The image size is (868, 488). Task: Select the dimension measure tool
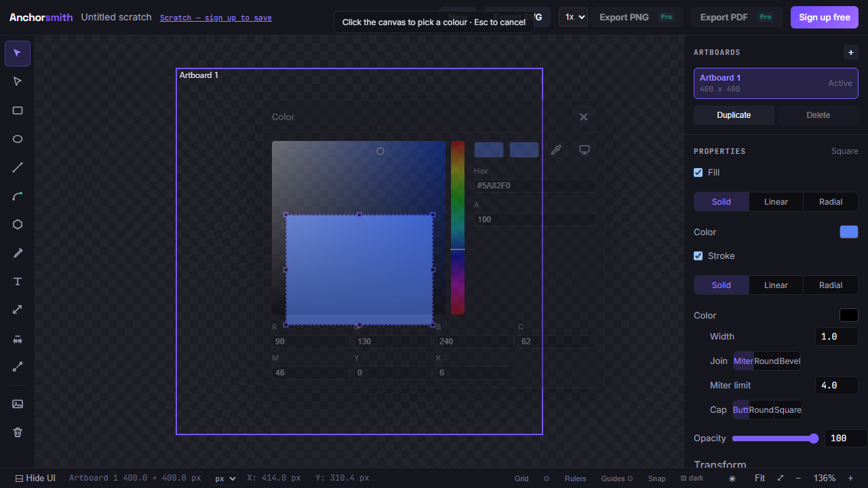point(18,339)
